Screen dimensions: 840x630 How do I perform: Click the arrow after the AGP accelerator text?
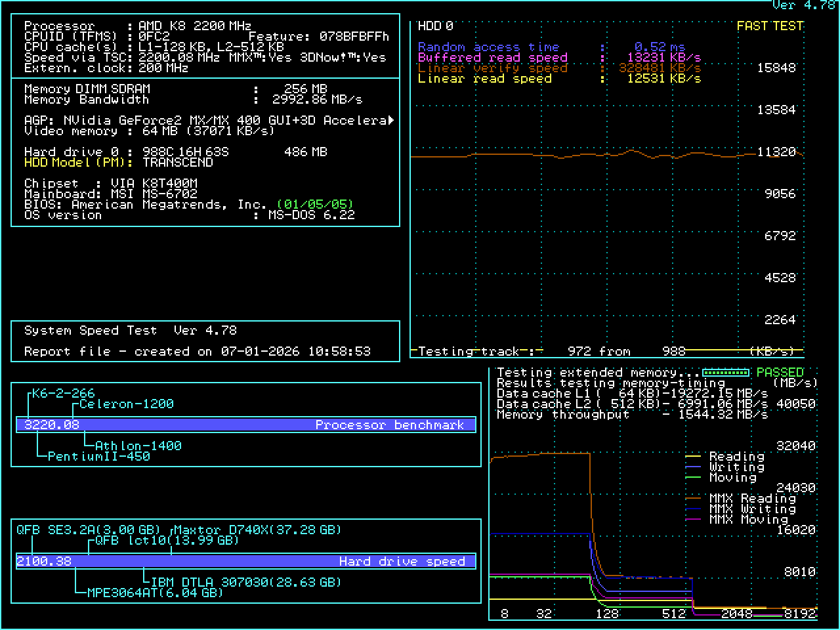click(391, 120)
